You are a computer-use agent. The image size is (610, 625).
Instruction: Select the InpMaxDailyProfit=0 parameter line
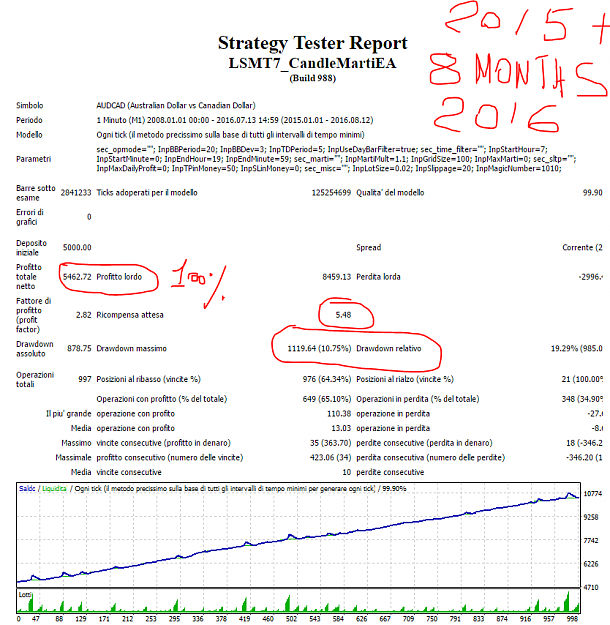329,169
